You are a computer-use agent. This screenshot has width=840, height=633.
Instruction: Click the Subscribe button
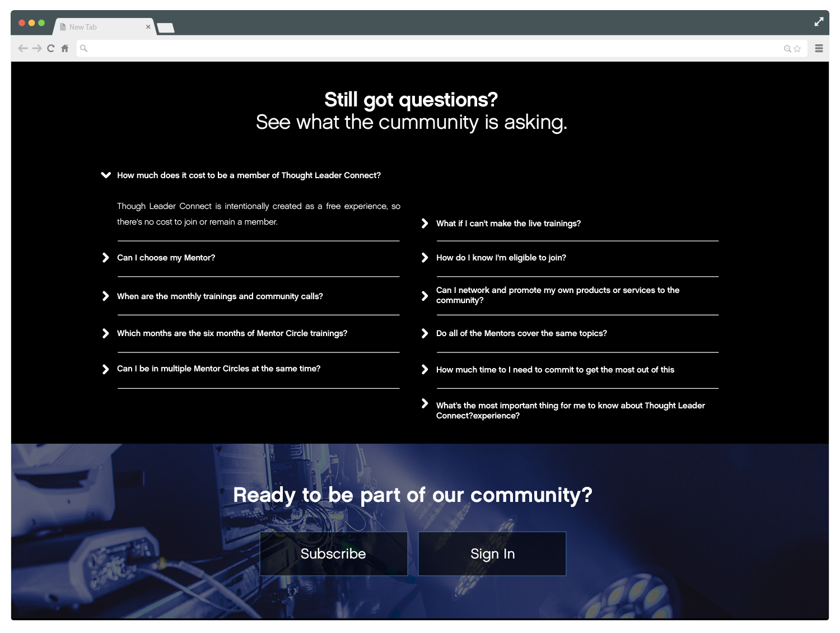coord(333,553)
